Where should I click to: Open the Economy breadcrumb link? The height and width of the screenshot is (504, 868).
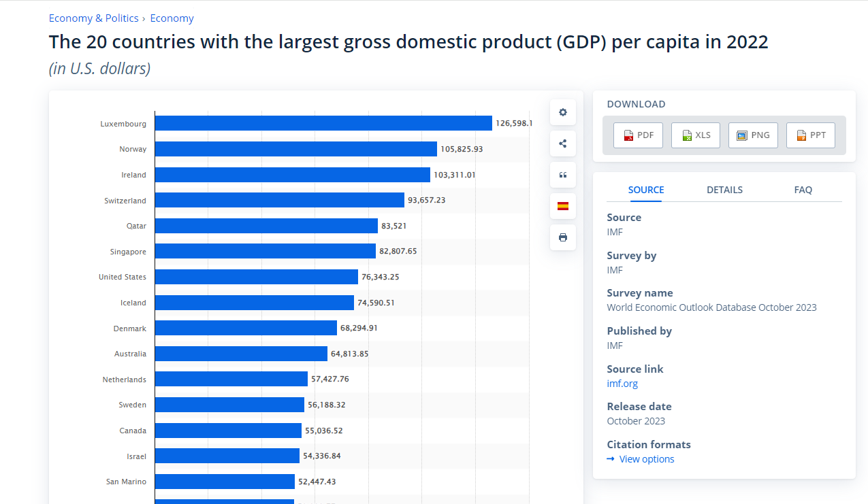172,18
